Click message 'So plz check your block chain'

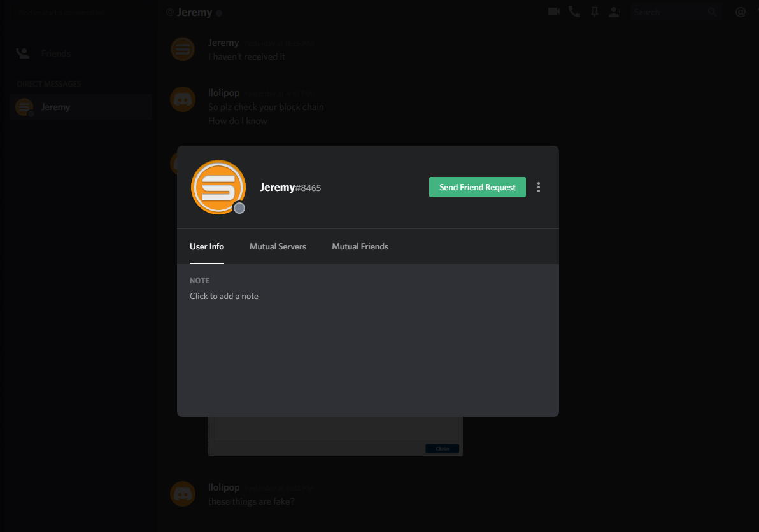[266, 107]
